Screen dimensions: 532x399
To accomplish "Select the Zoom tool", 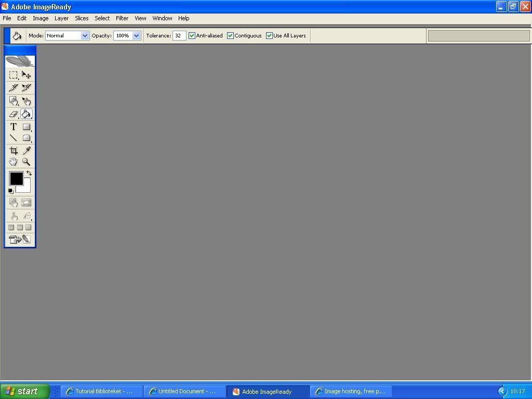I will pos(26,162).
